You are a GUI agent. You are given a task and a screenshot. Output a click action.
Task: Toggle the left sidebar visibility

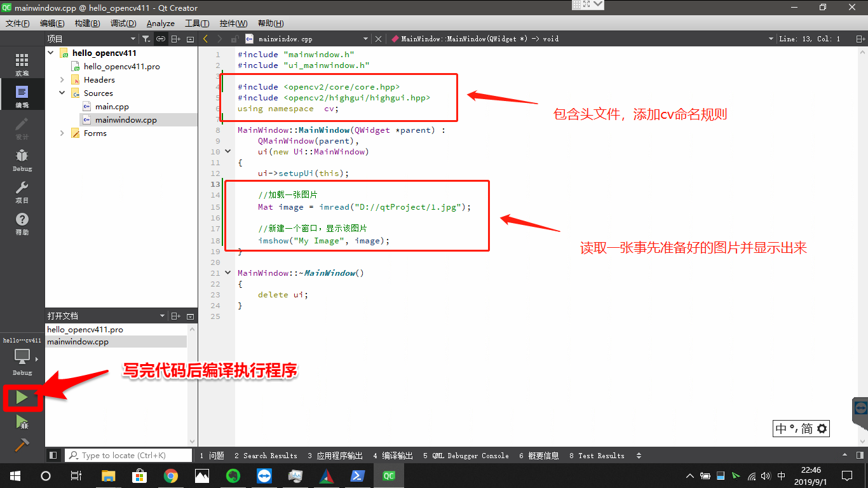[x=53, y=455]
